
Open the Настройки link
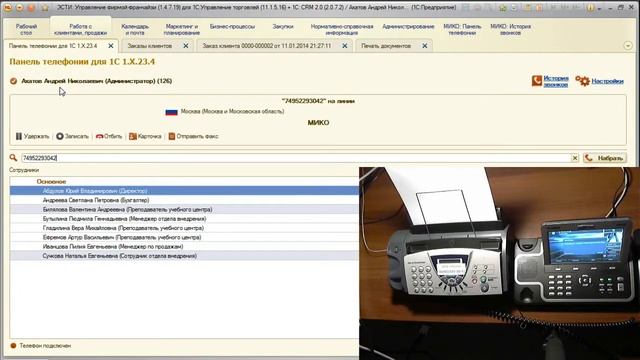click(x=607, y=81)
